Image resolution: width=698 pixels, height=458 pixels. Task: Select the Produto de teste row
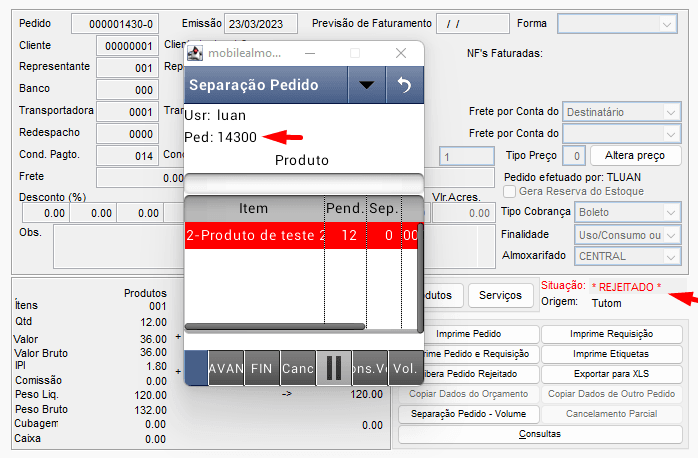(x=256, y=235)
